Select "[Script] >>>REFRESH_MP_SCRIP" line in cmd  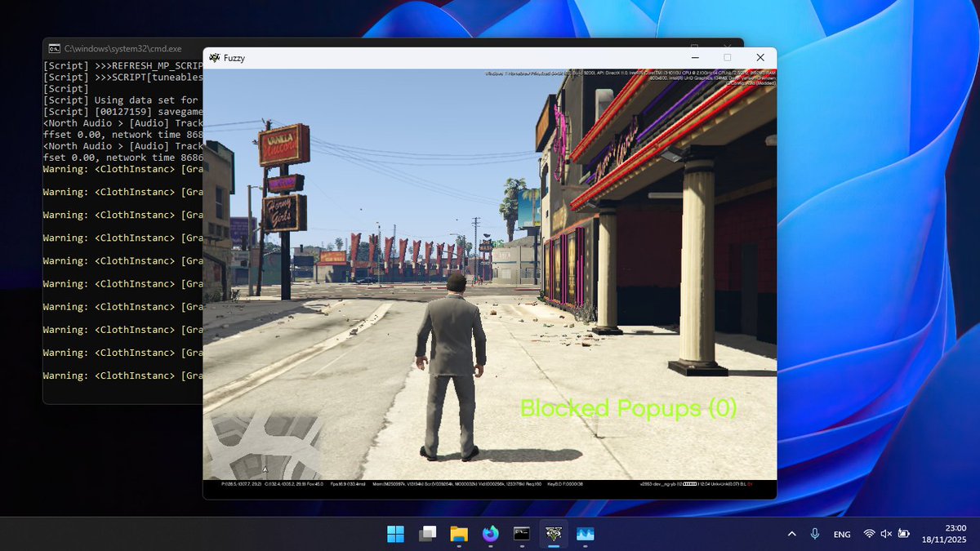coord(122,64)
